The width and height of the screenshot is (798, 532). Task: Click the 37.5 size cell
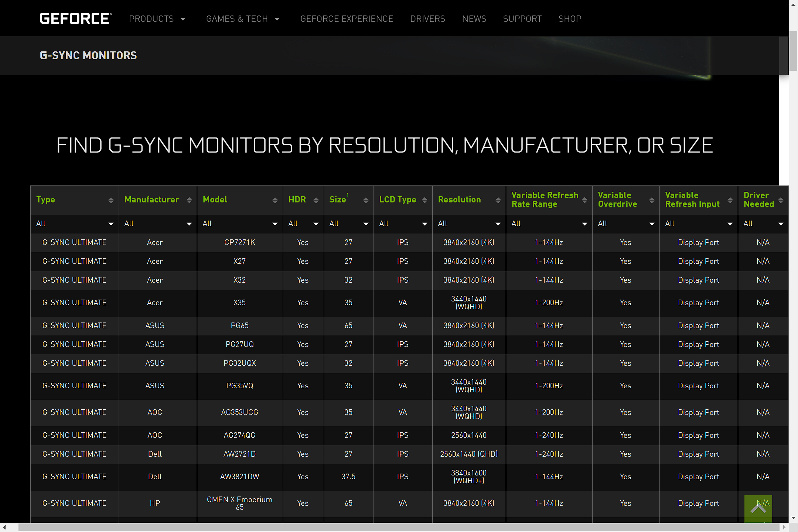tap(348, 477)
